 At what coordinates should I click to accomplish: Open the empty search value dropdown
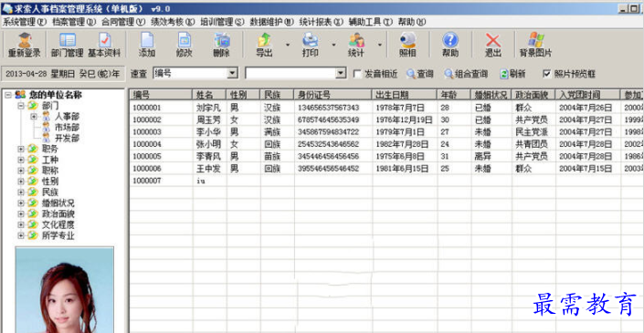click(341, 73)
